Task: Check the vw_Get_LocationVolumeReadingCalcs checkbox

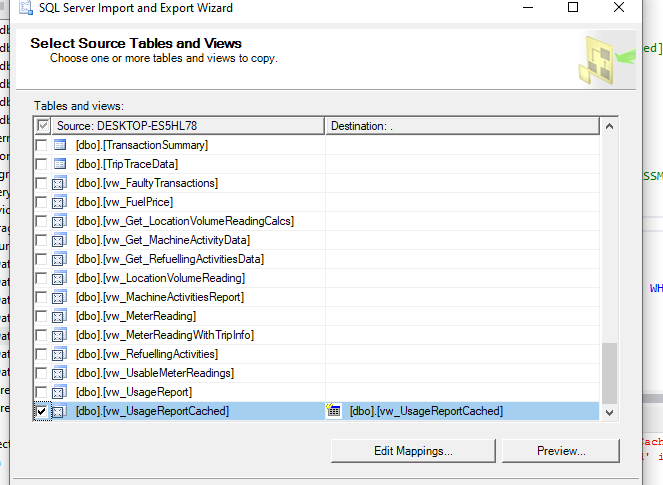Action: click(41, 222)
